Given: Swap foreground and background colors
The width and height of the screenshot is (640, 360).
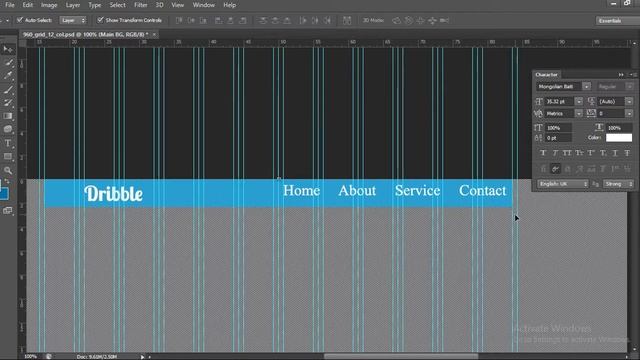Looking at the screenshot, I should 7,181.
